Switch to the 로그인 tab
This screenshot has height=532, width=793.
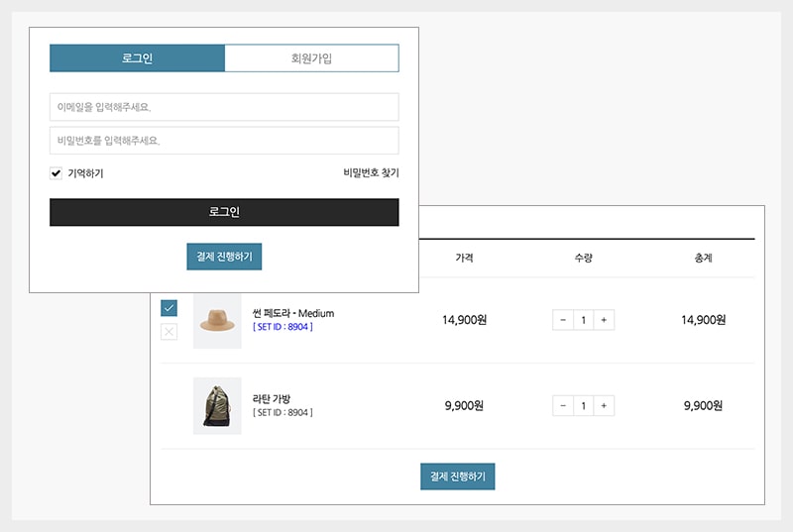click(x=137, y=58)
